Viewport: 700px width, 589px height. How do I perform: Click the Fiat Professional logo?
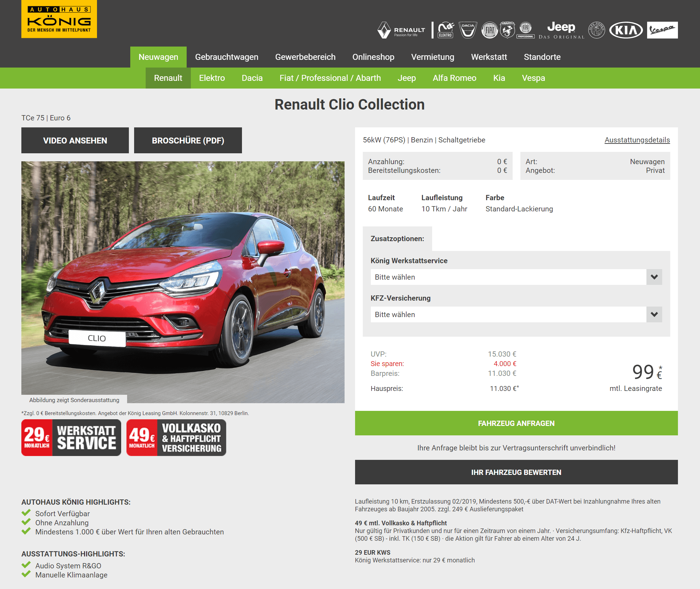(526, 30)
